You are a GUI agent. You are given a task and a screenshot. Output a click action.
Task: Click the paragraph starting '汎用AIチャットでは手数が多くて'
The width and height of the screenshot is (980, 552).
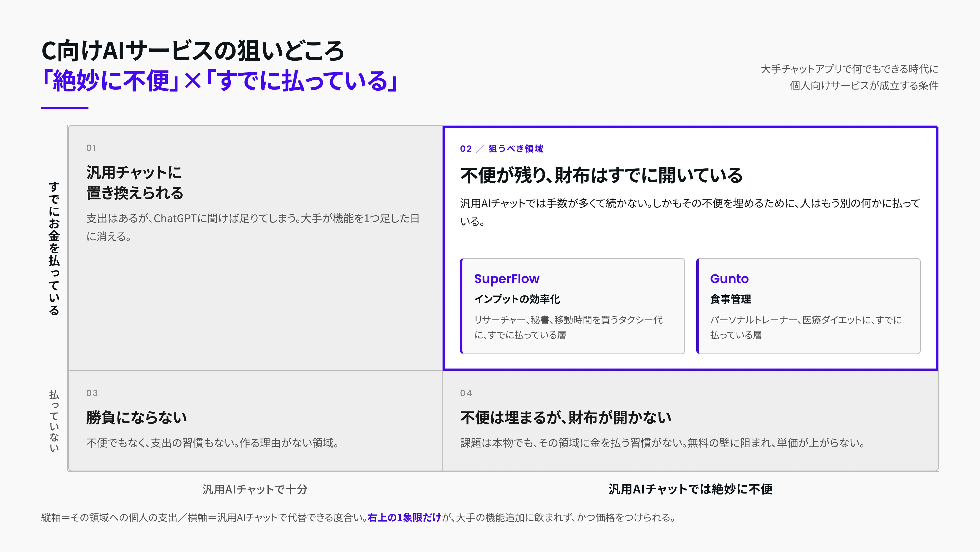(690, 212)
